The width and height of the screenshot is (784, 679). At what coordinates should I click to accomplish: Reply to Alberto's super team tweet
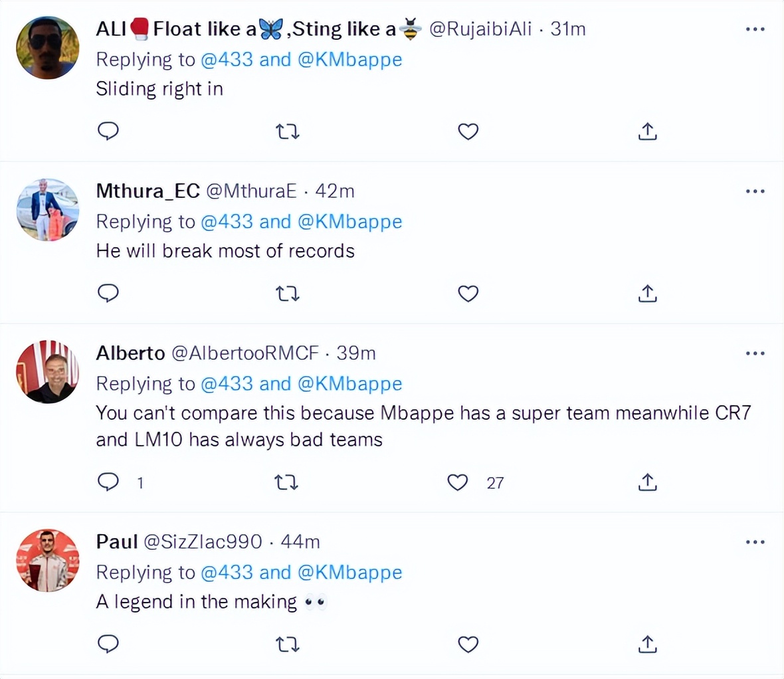point(108,482)
